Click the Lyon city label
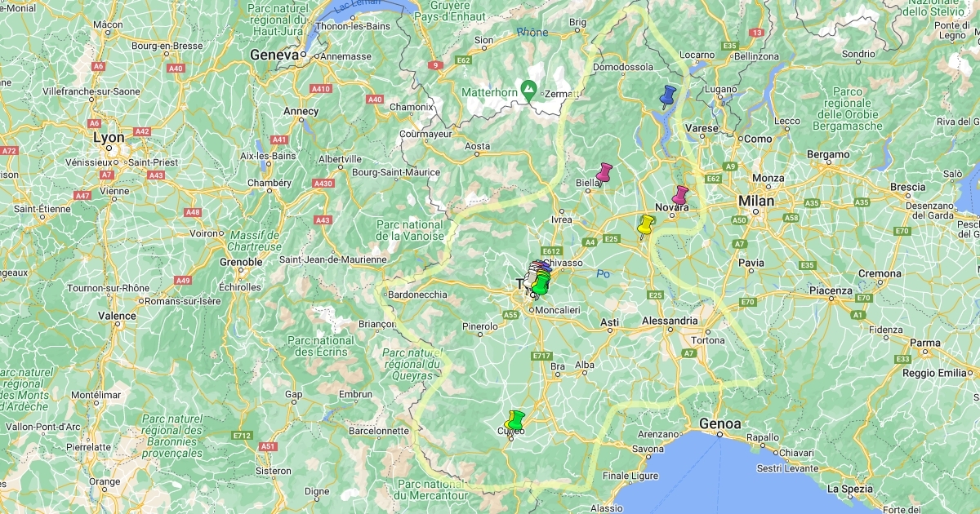 109,138
